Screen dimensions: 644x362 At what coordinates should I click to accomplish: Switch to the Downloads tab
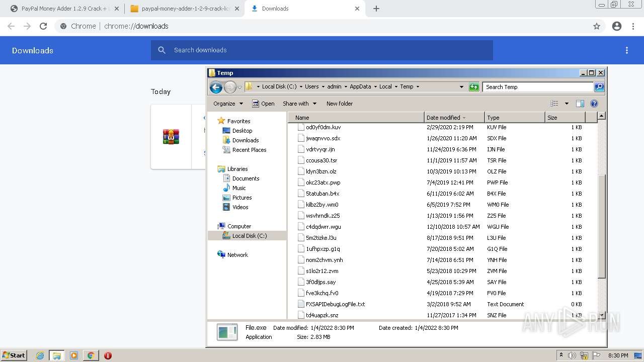point(305,9)
